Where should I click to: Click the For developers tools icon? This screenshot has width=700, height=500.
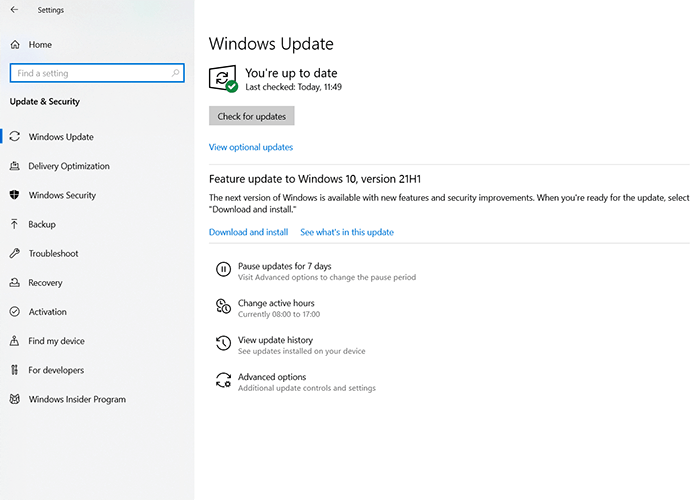[15, 370]
